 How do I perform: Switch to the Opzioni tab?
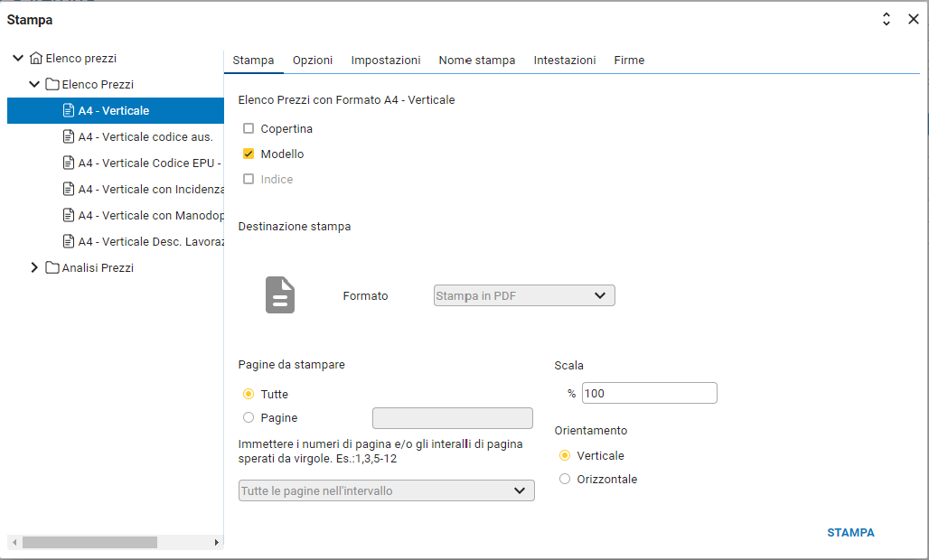313,61
